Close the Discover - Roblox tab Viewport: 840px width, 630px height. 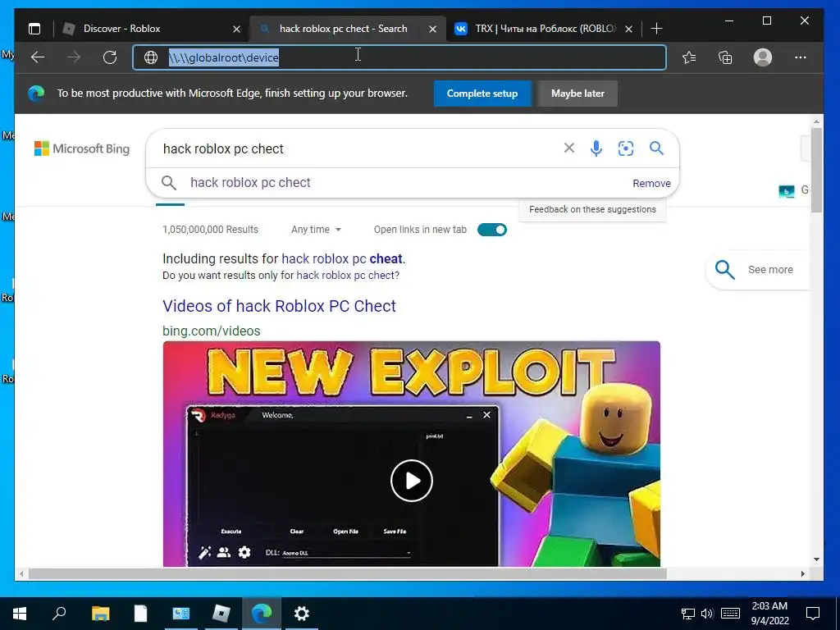236,29
